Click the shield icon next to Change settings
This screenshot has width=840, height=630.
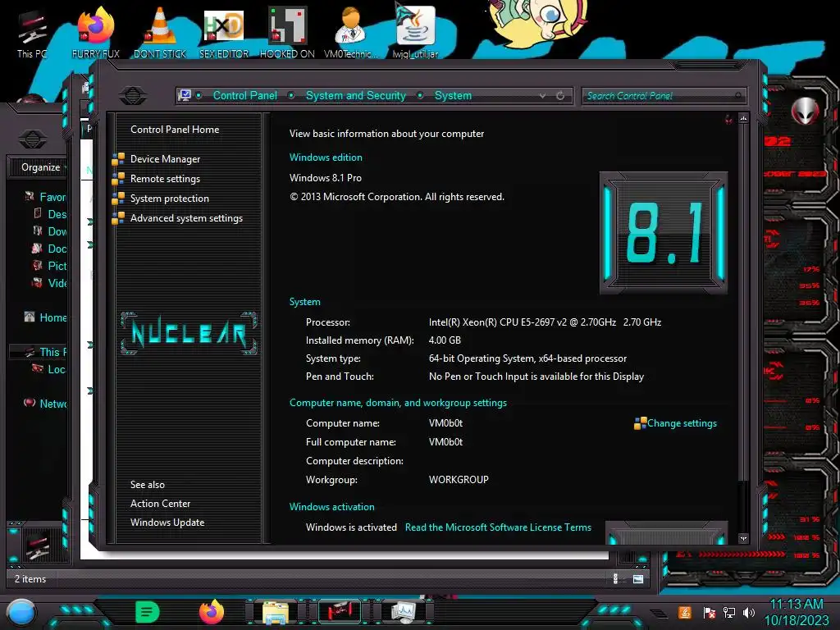640,423
